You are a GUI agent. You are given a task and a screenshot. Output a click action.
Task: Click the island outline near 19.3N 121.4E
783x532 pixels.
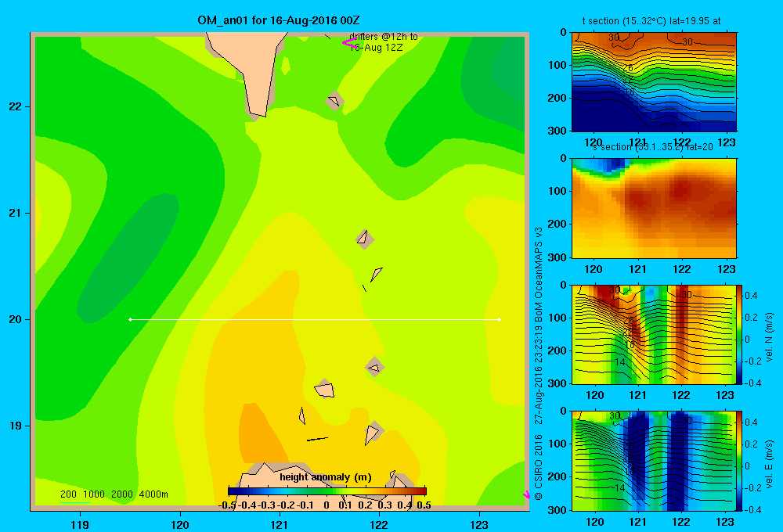(x=324, y=389)
